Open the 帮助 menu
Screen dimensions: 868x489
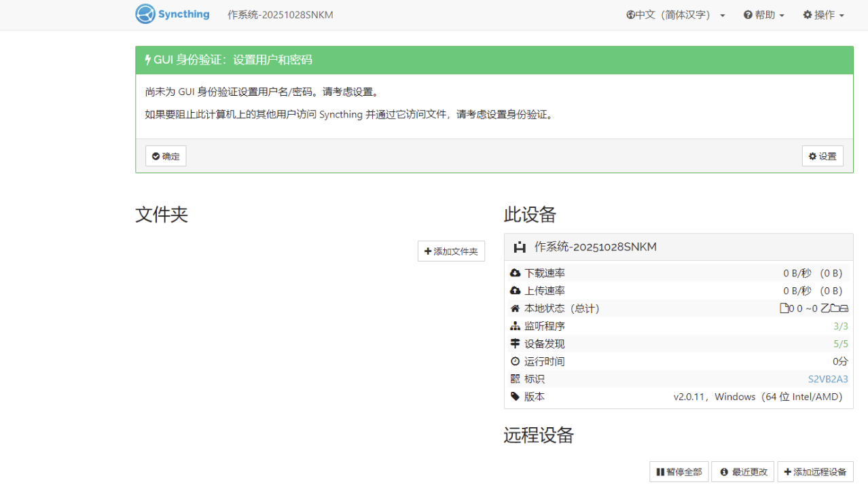pyautogui.click(x=763, y=14)
